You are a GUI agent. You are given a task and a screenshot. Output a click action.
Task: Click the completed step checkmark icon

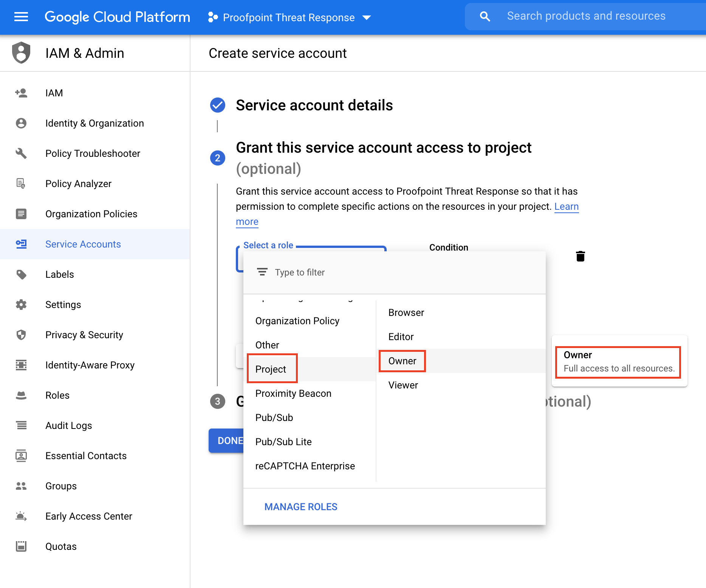coord(218,105)
